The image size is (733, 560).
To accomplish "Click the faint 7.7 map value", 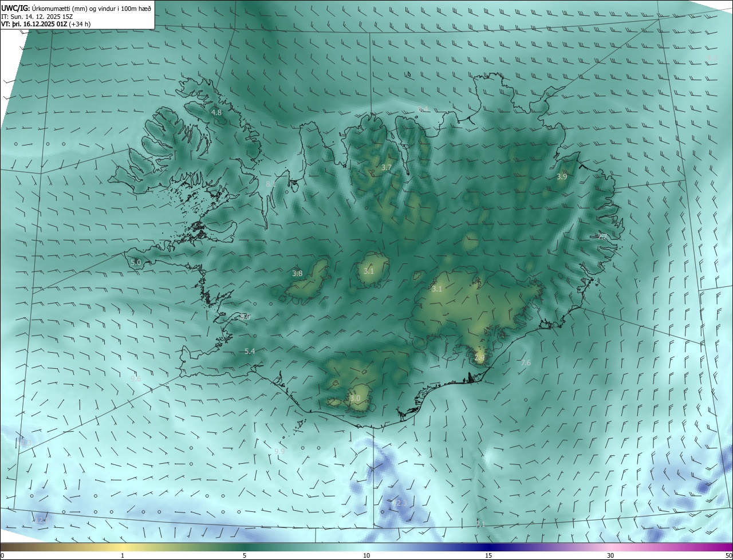I will coord(602,236).
